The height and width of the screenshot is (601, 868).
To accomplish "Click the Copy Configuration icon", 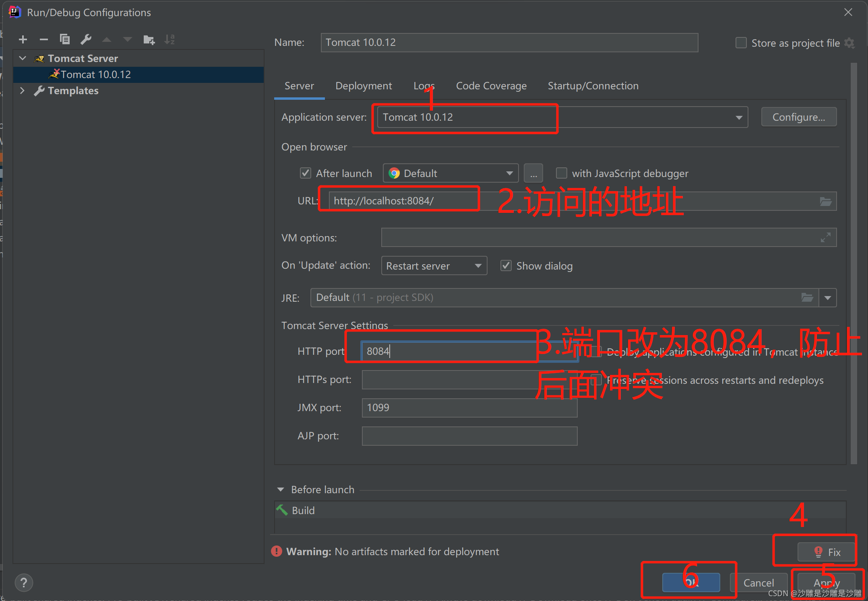I will point(65,39).
